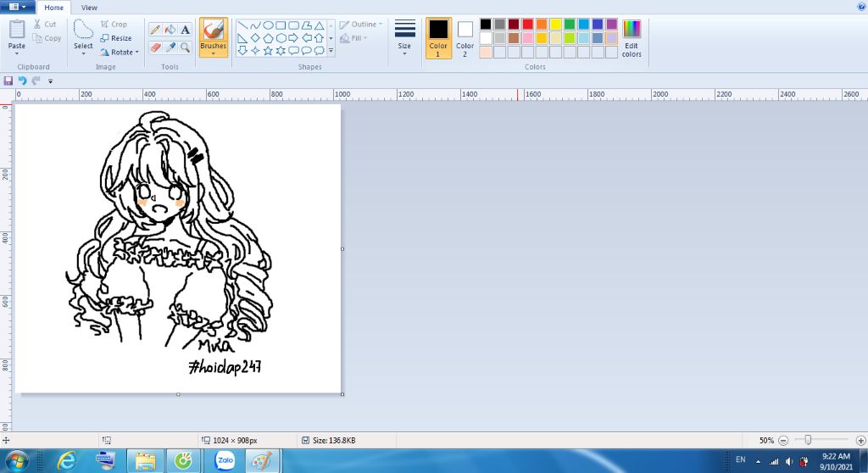Pick the Oval shape
The height and width of the screenshot is (473, 868).
pos(268,25)
